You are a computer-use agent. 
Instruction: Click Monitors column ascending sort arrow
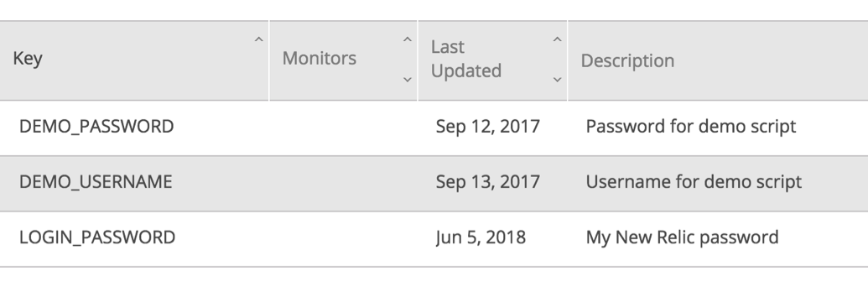tap(408, 40)
